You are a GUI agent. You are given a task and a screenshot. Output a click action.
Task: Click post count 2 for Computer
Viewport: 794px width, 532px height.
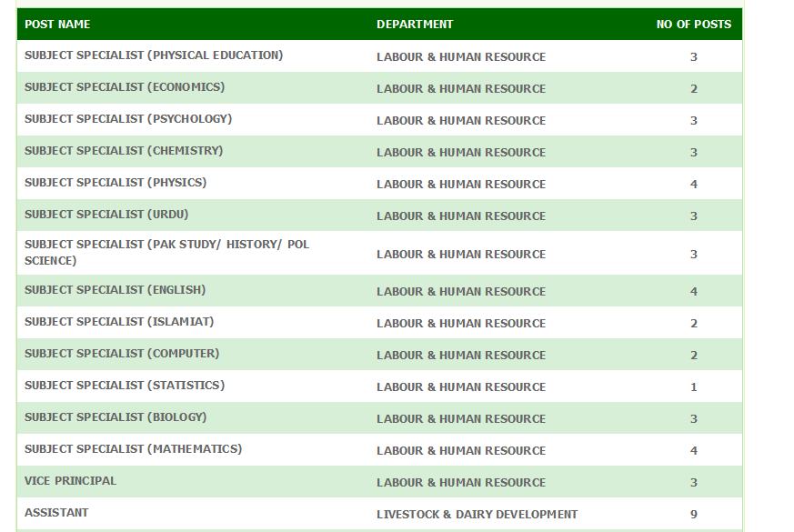click(694, 356)
